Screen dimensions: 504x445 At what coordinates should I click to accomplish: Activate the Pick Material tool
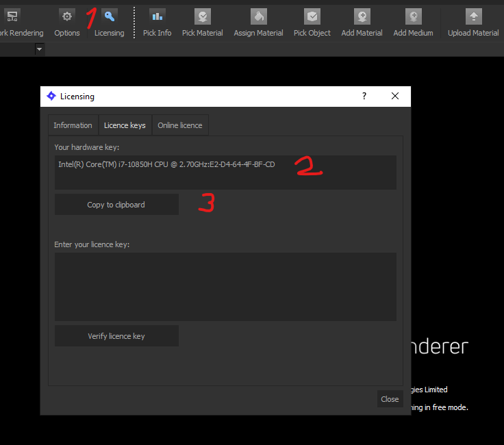[202, 17]
